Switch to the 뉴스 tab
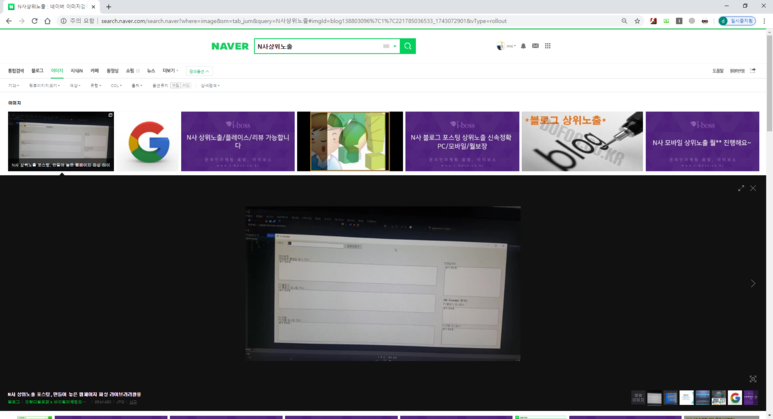The image size is (773, 419). coord(151,71)
